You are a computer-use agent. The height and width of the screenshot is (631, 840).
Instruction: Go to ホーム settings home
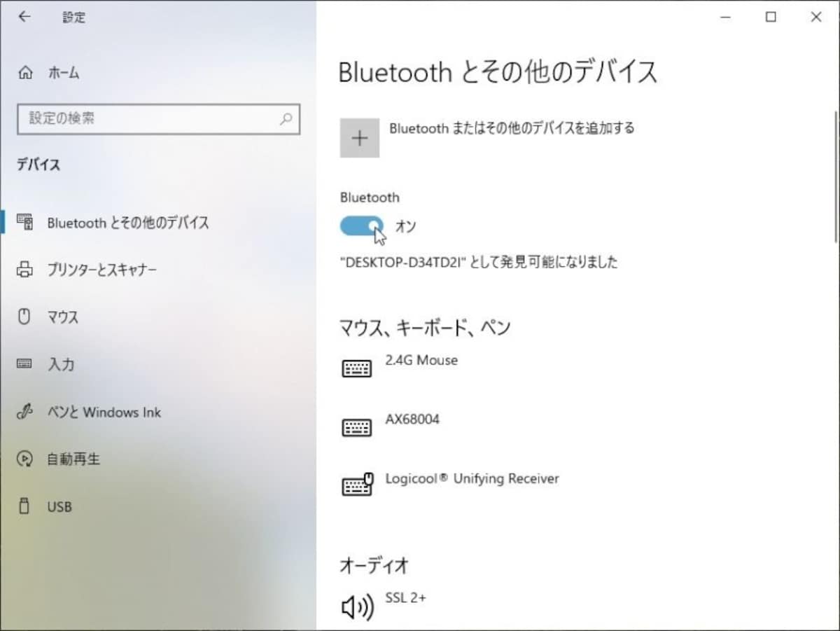(64, 72)
